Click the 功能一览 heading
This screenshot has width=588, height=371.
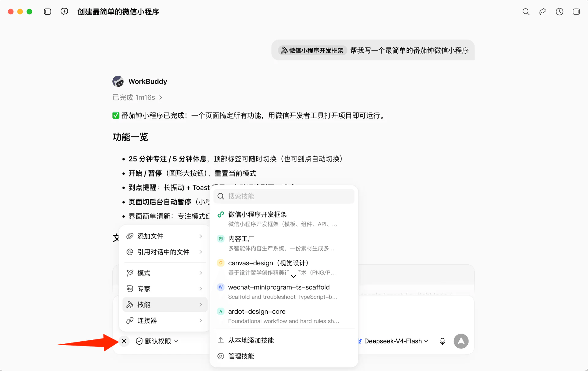(130, 137)
